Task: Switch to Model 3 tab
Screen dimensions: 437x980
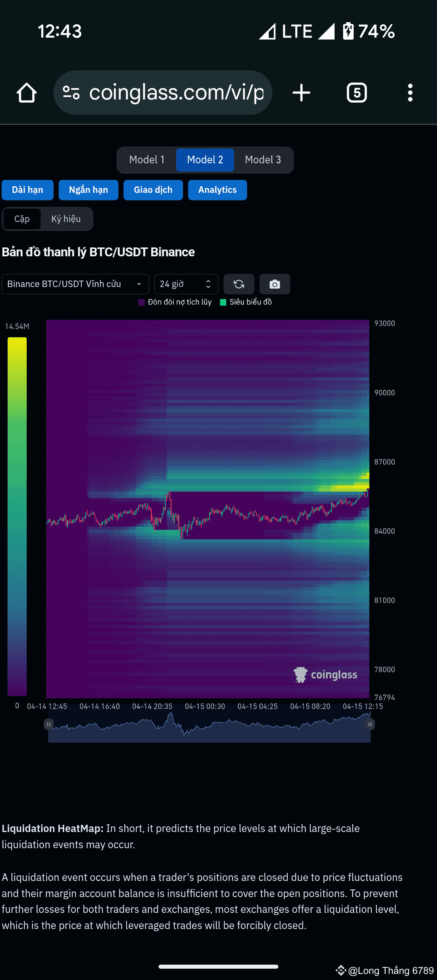Action: pos(263,160)
